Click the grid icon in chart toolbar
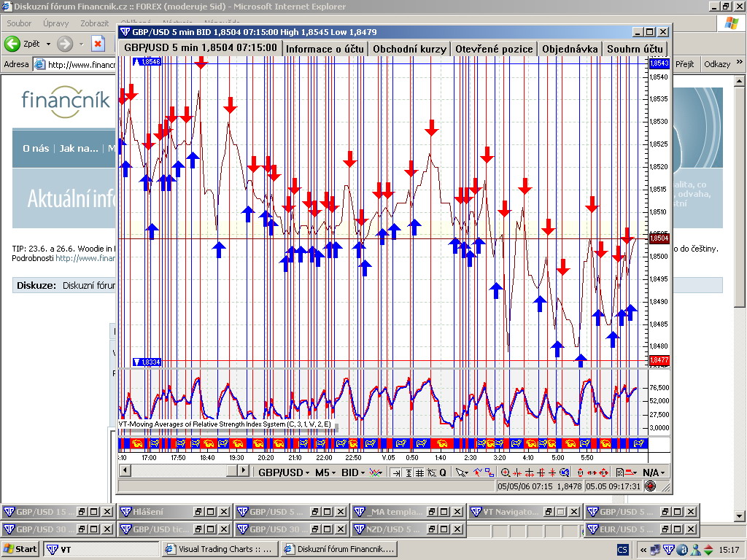The height and width of the screenshot is (560, 747). 419,472
